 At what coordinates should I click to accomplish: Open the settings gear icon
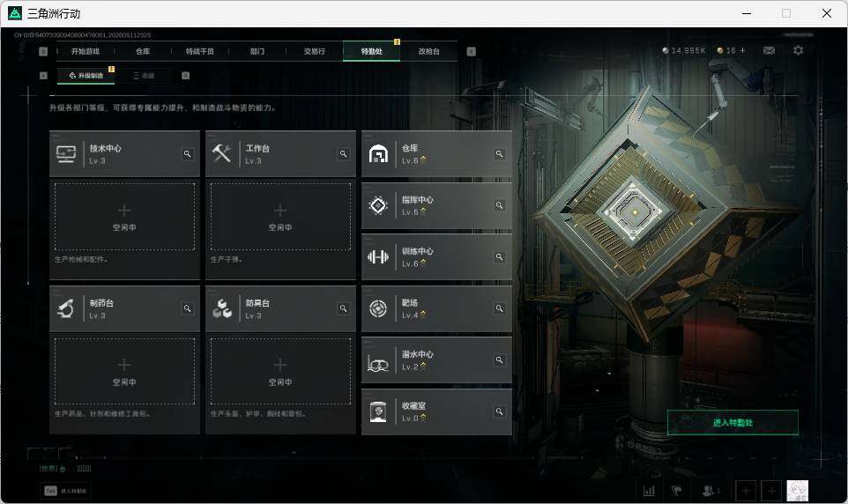(798, 50)
